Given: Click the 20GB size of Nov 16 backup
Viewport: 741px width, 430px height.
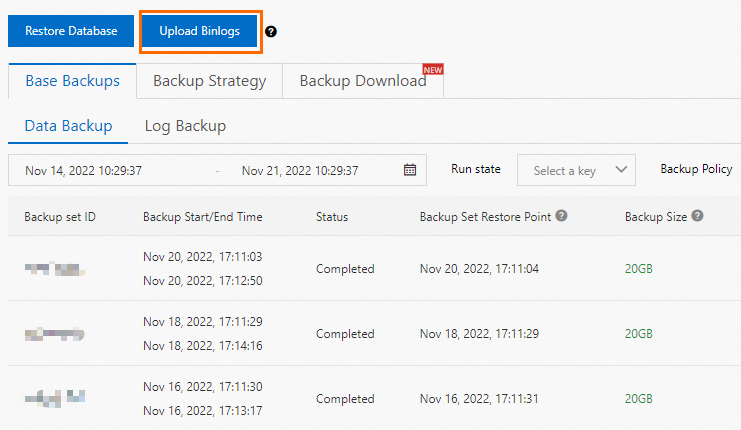Looking at the screenshot, I should click(638, 398).
